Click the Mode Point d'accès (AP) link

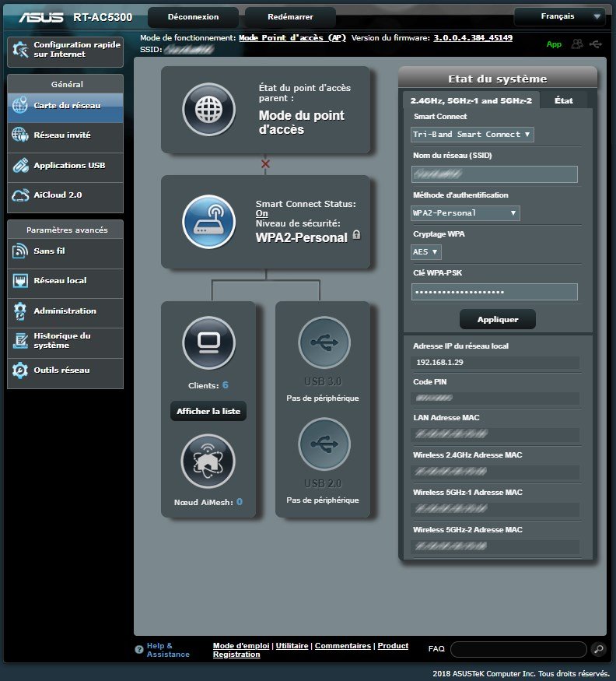click(x=292, y=38)
